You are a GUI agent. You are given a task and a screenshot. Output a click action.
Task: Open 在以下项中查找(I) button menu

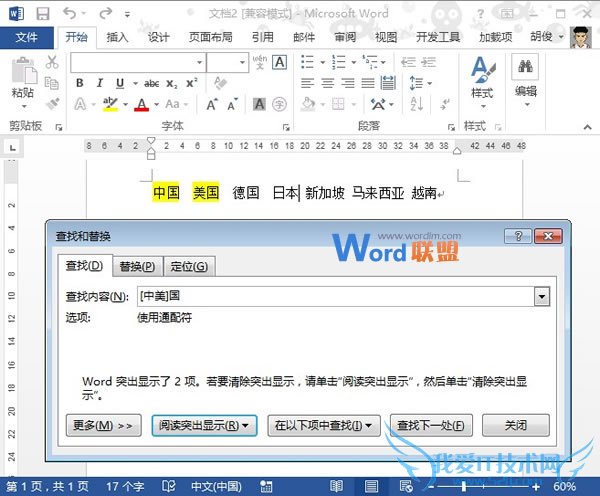(324, 425)
